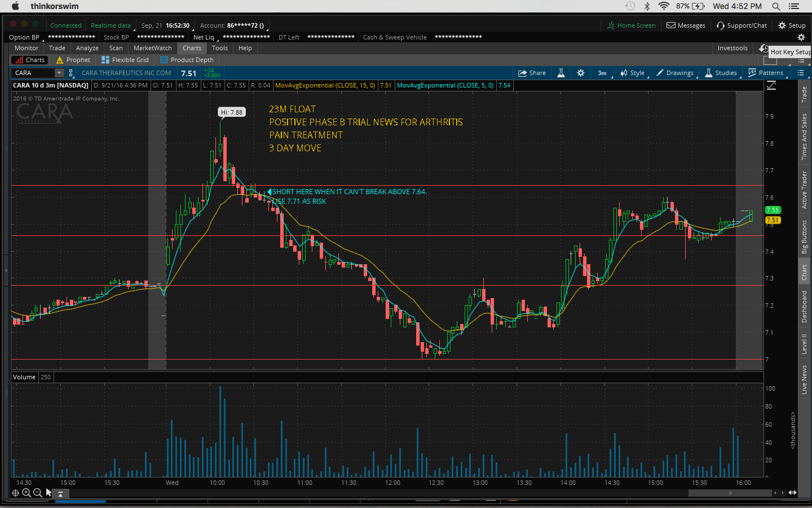Open the Prophet sub-tab
The width and height of the screenshot is (812, 508).
click(73, 60)
